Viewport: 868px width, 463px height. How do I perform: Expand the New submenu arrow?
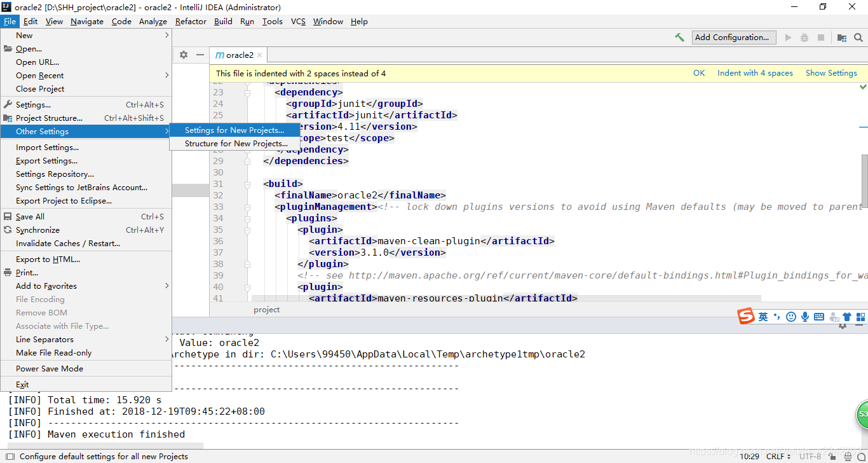coord(167,35)
